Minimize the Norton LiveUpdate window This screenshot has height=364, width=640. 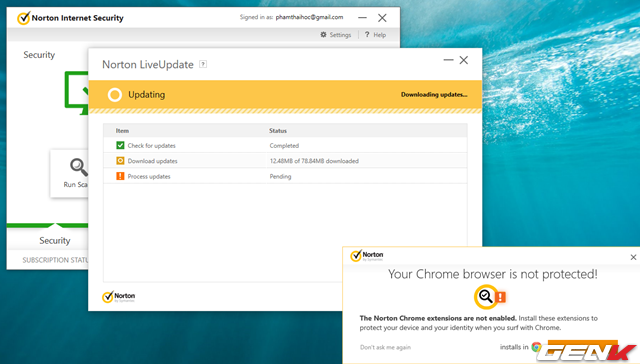tap(448, 60)
